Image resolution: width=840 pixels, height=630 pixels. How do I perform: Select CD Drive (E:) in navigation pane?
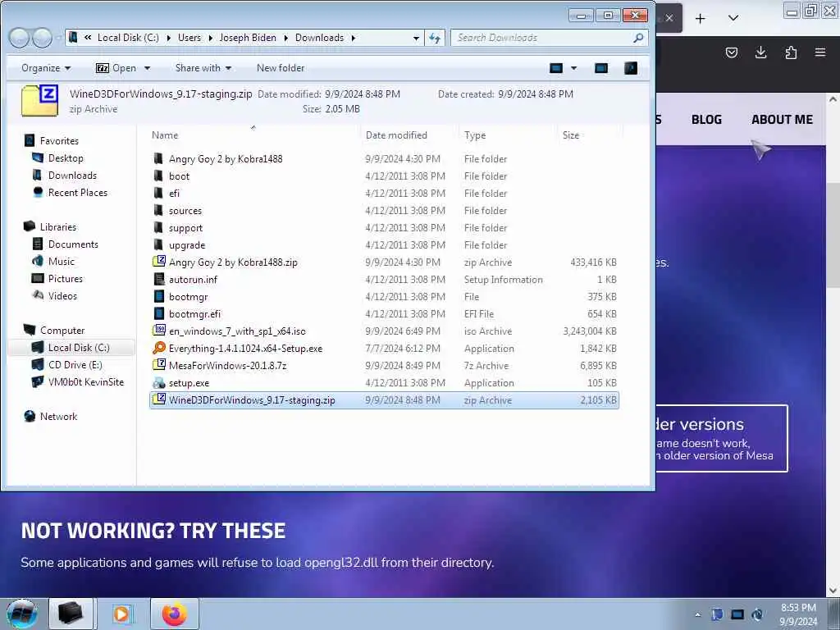pos(75,365)
